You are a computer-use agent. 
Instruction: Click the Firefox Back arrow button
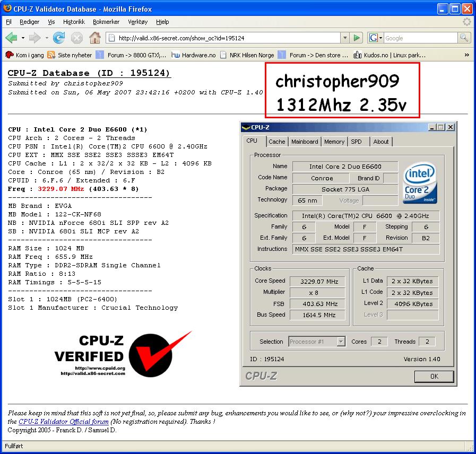pyautogui.click(x=11, y=38)
